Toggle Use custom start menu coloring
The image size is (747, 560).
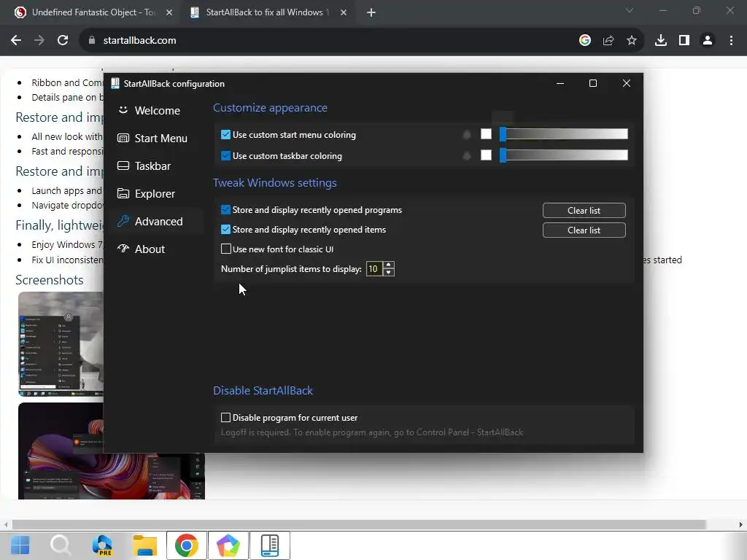(226, 135)
